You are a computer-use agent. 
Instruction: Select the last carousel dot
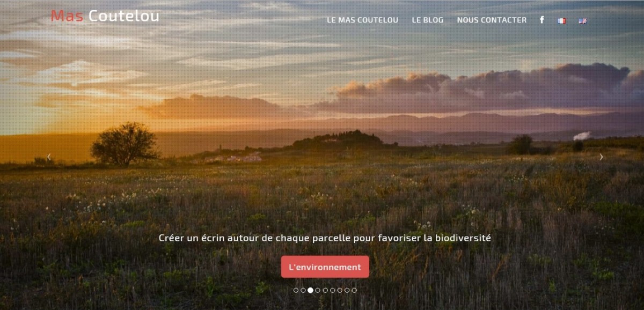click(x=354, y=290)
